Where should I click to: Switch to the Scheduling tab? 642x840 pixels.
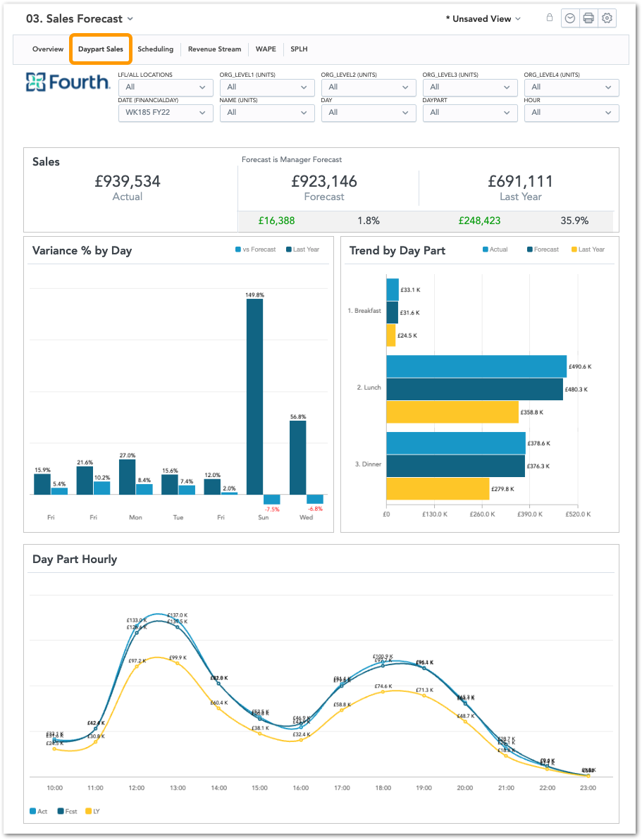pos(155,49)
